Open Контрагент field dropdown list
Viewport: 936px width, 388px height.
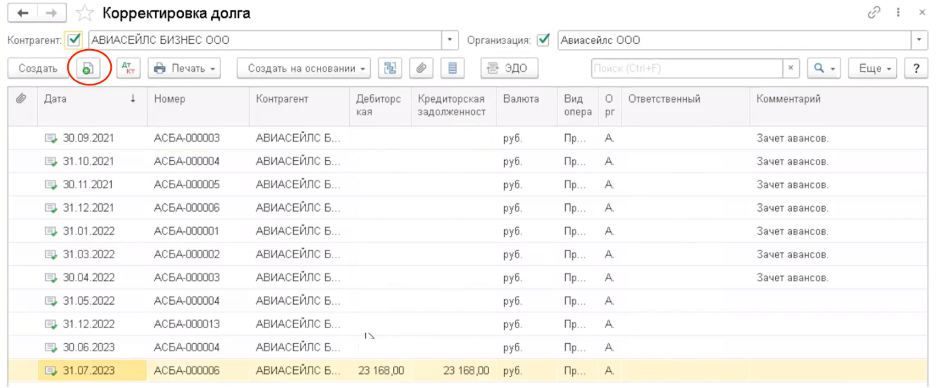point(449,41)
